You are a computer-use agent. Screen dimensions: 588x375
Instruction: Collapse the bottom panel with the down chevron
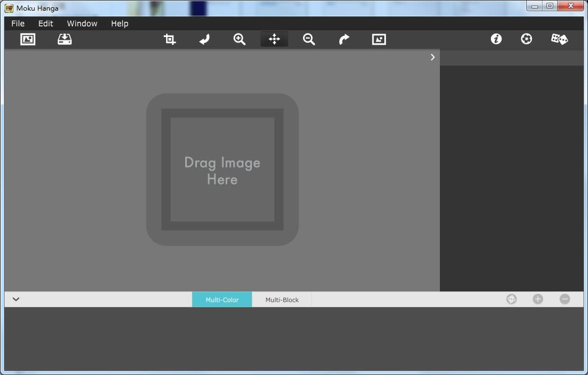tap(15, 299)
